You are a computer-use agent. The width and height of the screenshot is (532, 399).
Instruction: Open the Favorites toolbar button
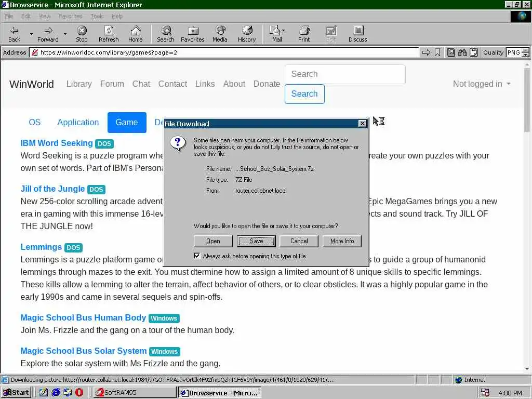(x=192, y=34)
